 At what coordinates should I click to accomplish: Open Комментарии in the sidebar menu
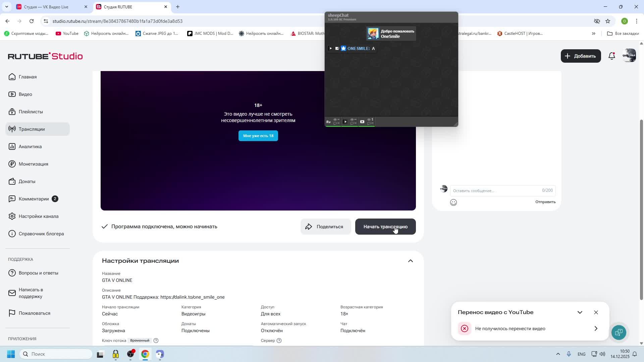coord(34,199)
